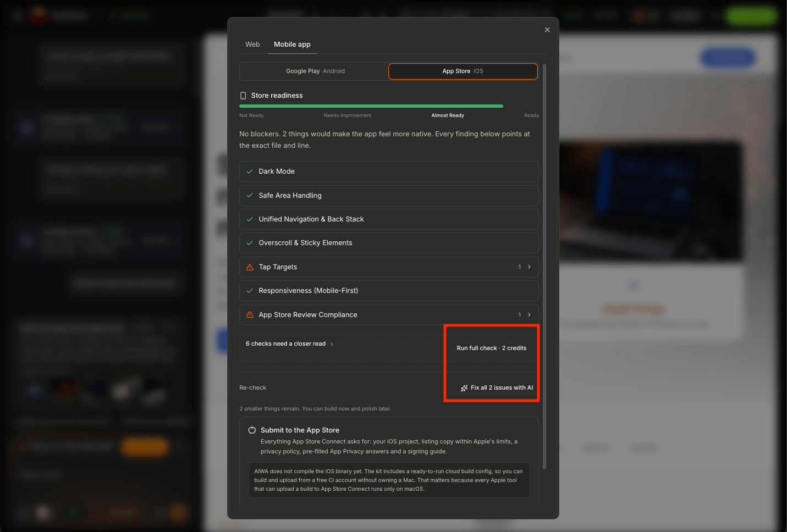Open the '6 checks need a closer read' link

pos(289,343)
